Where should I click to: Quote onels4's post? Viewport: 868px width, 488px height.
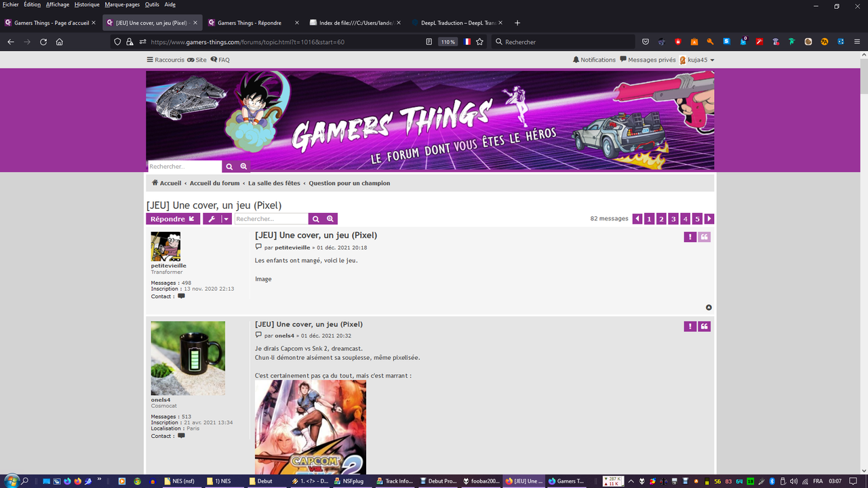click(x=705, y=327)
